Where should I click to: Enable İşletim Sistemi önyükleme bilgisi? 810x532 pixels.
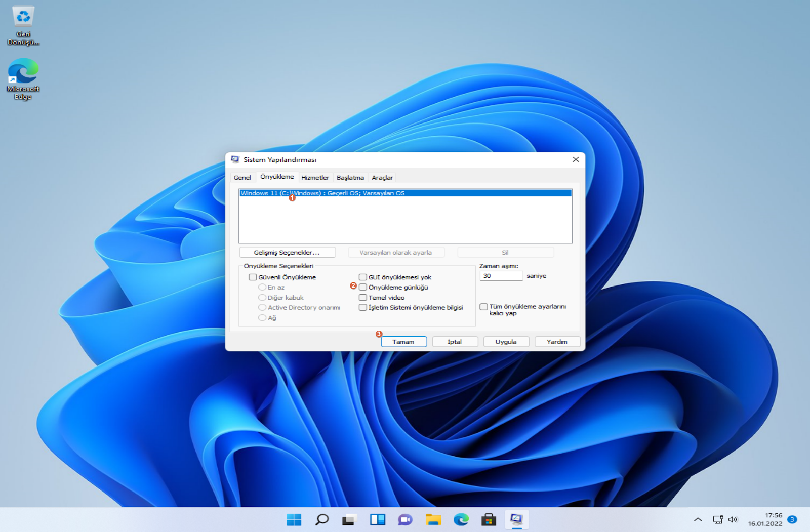[363, 307]
